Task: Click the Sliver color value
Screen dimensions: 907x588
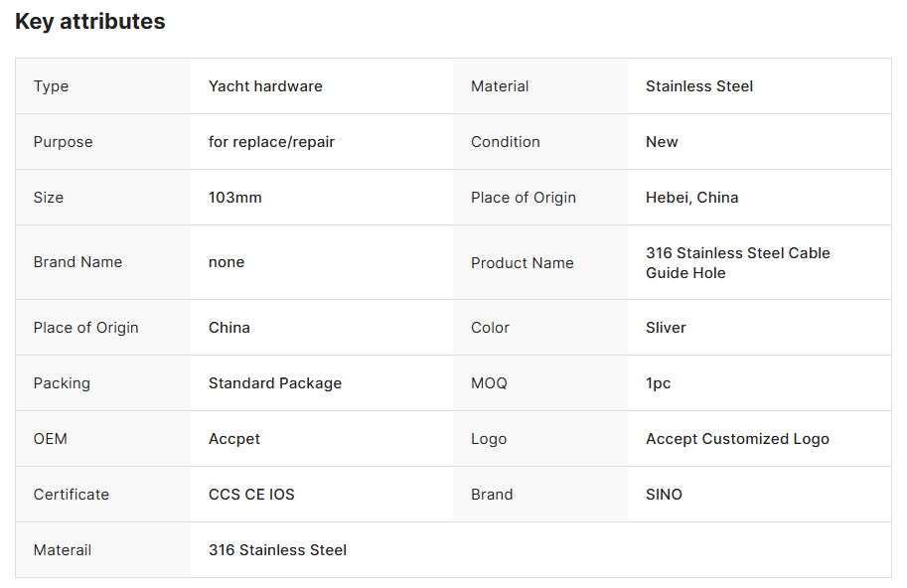Action: click(x=666, y=328)
